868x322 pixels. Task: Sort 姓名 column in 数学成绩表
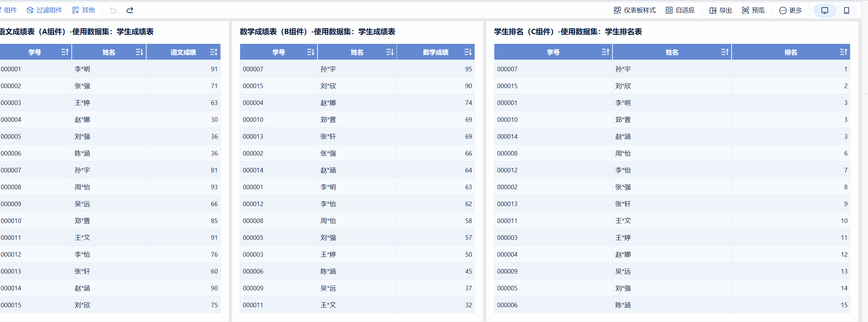(x=390, y=52)
